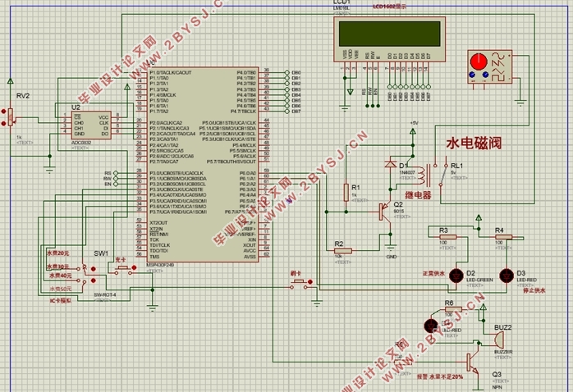
Task: Select the ADC0832 chip U2
Action: point(90,125)
